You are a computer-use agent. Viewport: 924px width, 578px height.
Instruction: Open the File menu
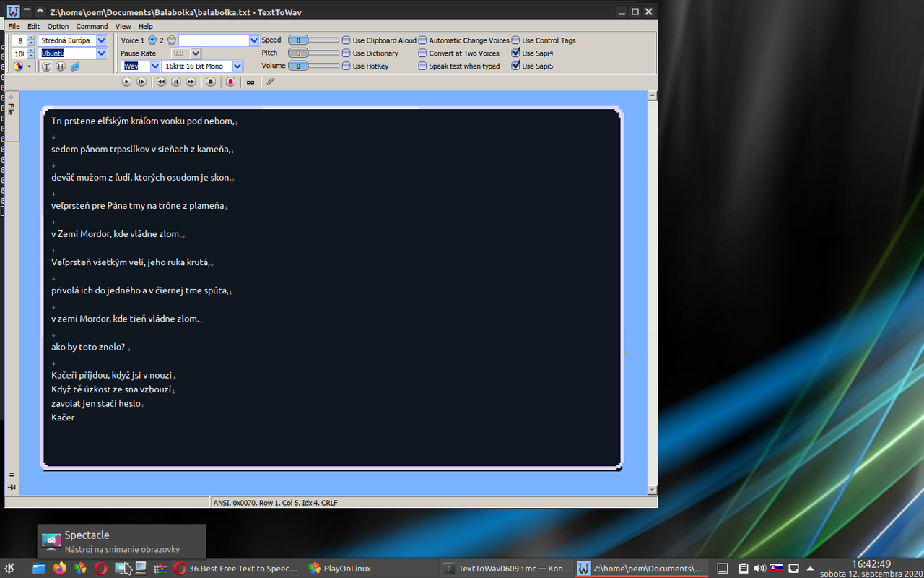coord(14,27)
